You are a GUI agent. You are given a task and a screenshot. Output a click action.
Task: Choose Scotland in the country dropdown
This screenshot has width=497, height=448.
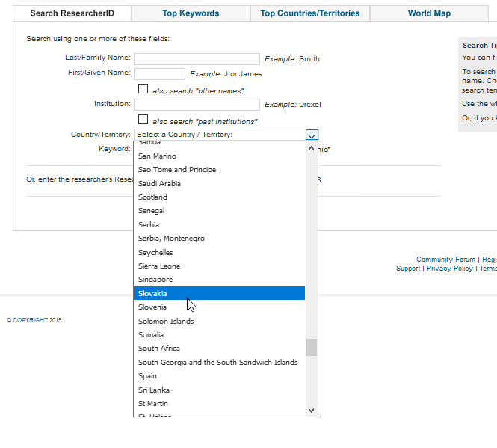point(219,197)
